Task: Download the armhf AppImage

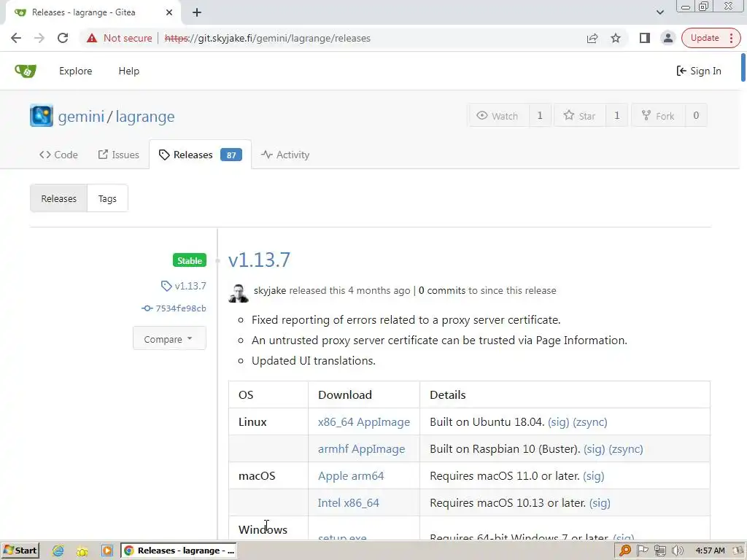Action: point(361,449)
